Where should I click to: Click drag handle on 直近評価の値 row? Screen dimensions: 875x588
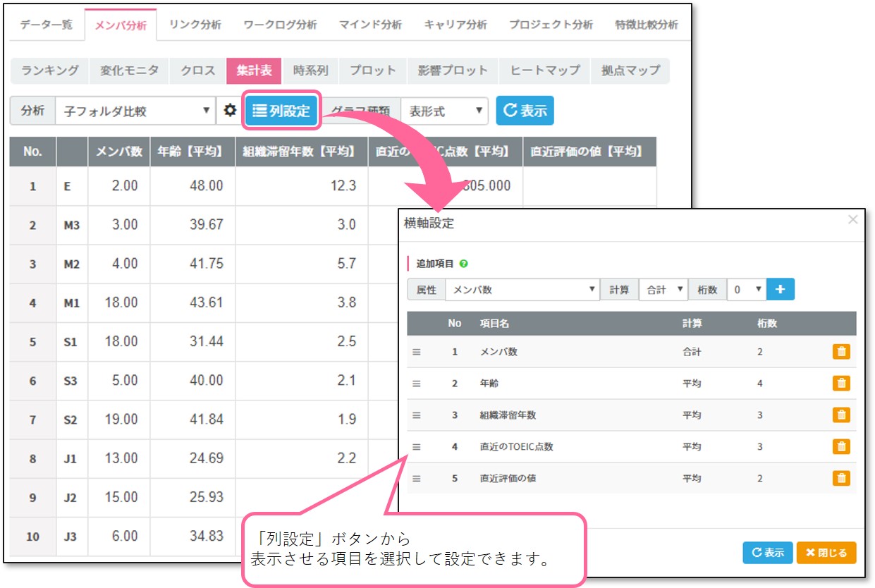[x=416, y=479]
